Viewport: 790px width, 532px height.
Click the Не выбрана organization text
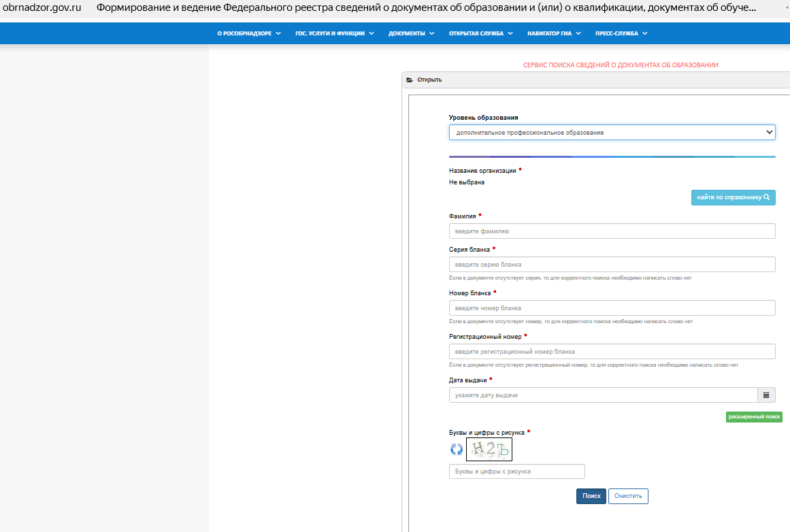tap(467, 182)
